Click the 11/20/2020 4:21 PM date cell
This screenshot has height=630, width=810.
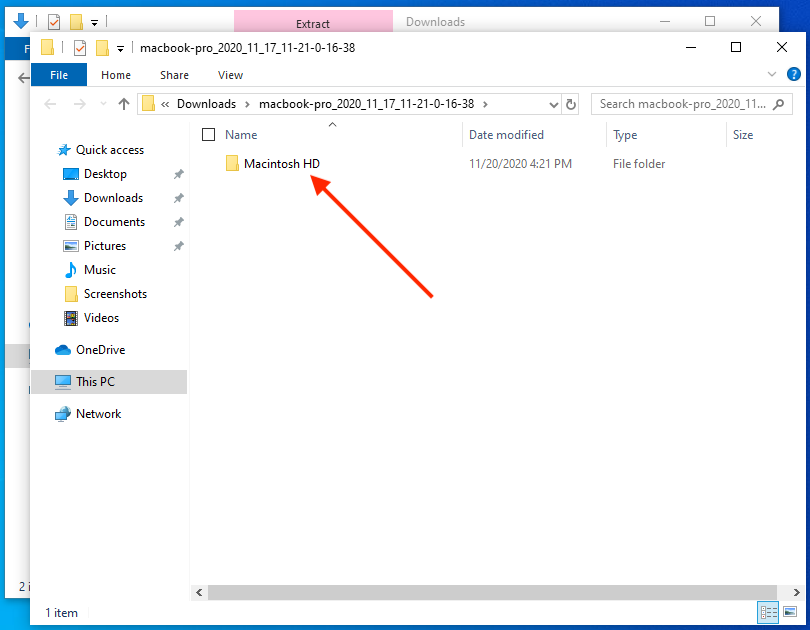click(520, 164)
